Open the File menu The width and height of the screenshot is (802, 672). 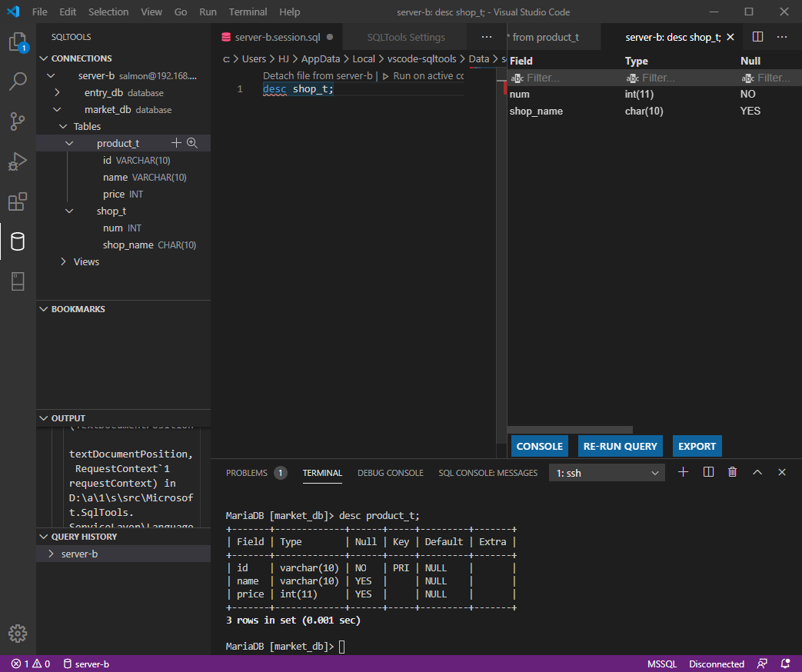coord(39,12)
